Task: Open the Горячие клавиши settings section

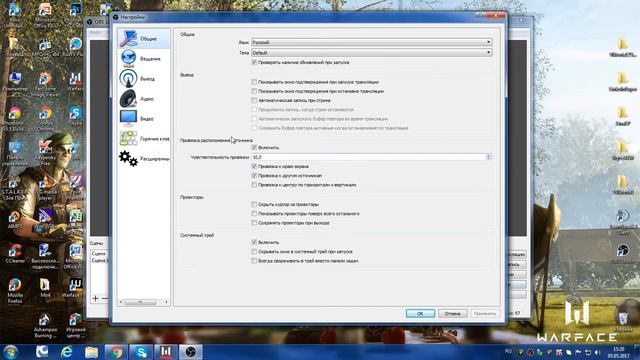Action: pyautogui.click(x=144, y=138)
